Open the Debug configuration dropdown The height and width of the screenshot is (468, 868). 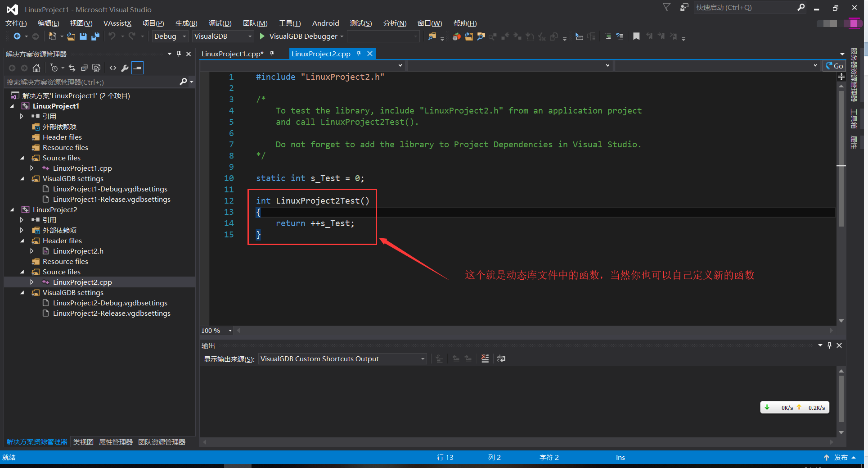click(x=184, y=36)
